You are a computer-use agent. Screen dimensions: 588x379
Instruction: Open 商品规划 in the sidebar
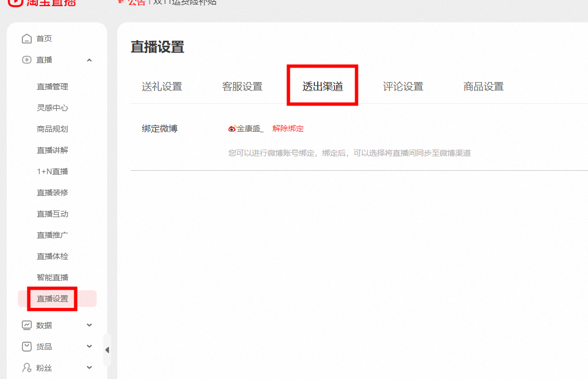click(52, 129)
